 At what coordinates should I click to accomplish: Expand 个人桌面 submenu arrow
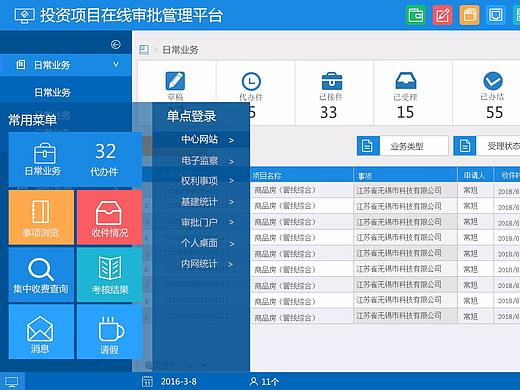(x=231, y=244)
